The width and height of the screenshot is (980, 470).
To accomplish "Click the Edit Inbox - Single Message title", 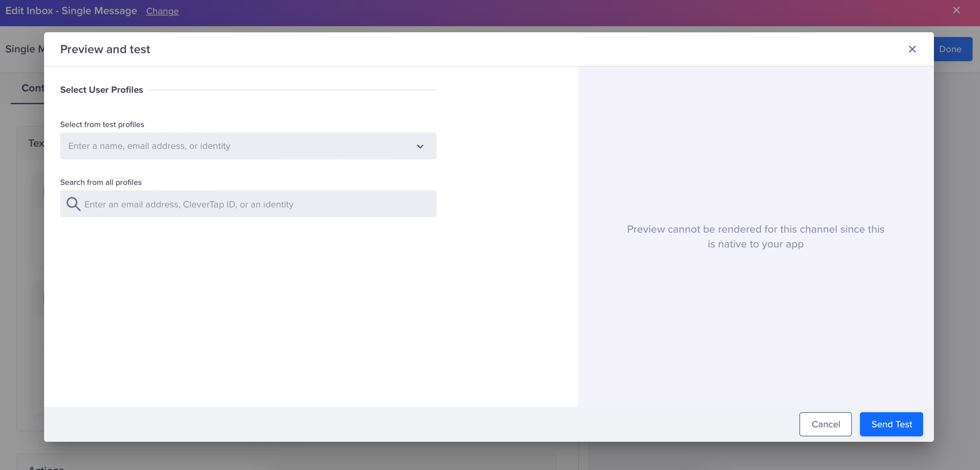I will click(x=71, y=11).
